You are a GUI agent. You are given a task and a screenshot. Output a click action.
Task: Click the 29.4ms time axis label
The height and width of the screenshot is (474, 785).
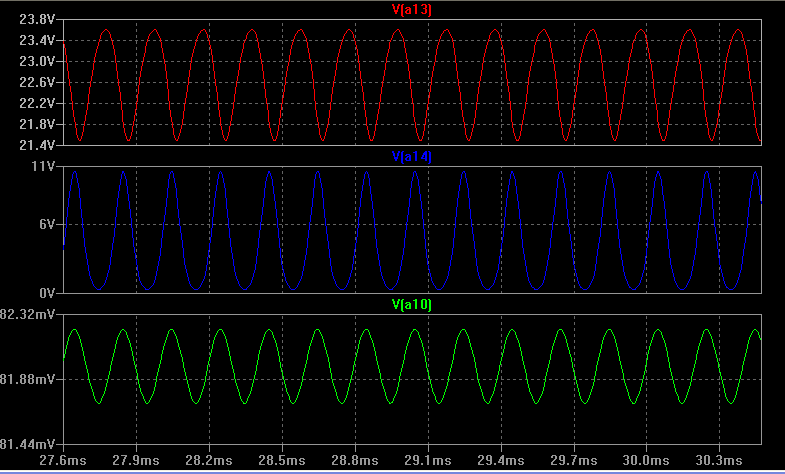pyautogui.click(x=501, y=460)
